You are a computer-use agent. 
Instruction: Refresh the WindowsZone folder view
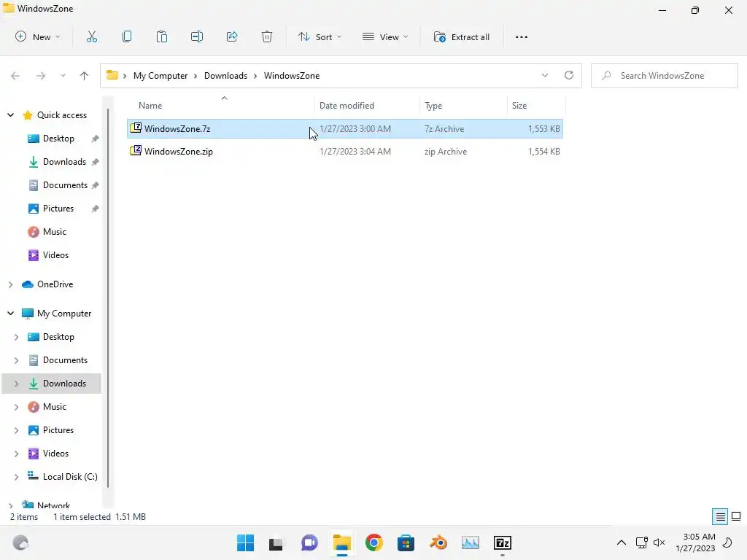569,75
